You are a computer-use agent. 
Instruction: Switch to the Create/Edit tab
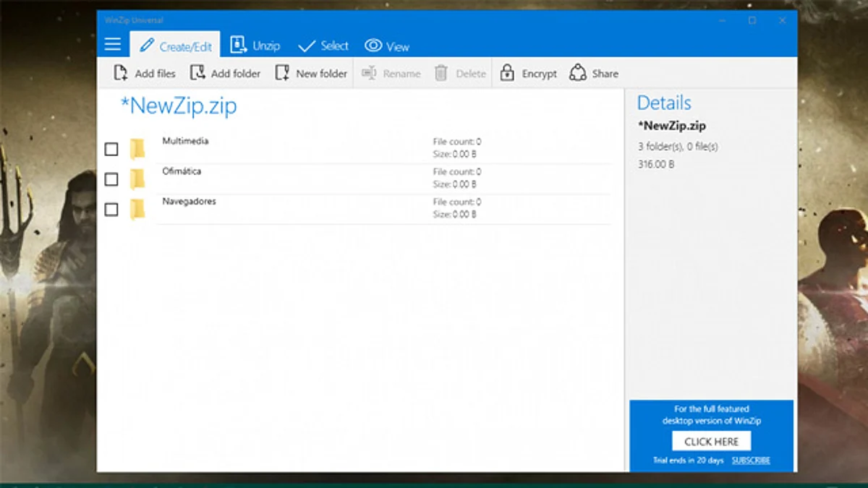[x=175, y=46]
